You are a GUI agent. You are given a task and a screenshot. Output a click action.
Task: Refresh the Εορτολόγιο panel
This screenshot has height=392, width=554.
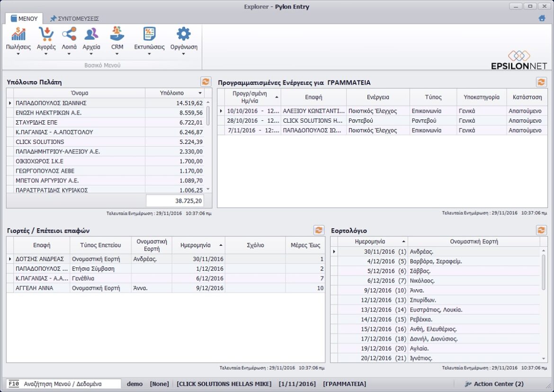[x=541, y=231]
